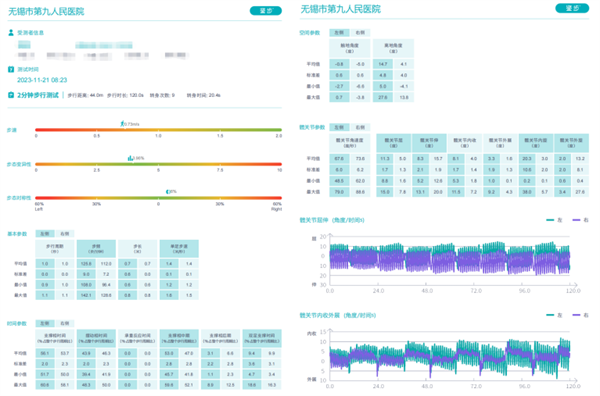Click the hospital title on the right page

click(341, 9)
